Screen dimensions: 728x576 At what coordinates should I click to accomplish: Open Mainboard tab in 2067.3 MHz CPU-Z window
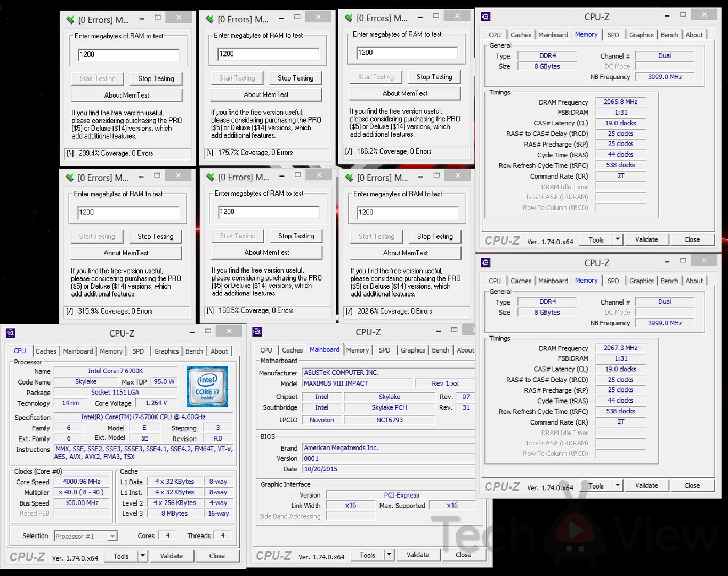coord(553,281)
